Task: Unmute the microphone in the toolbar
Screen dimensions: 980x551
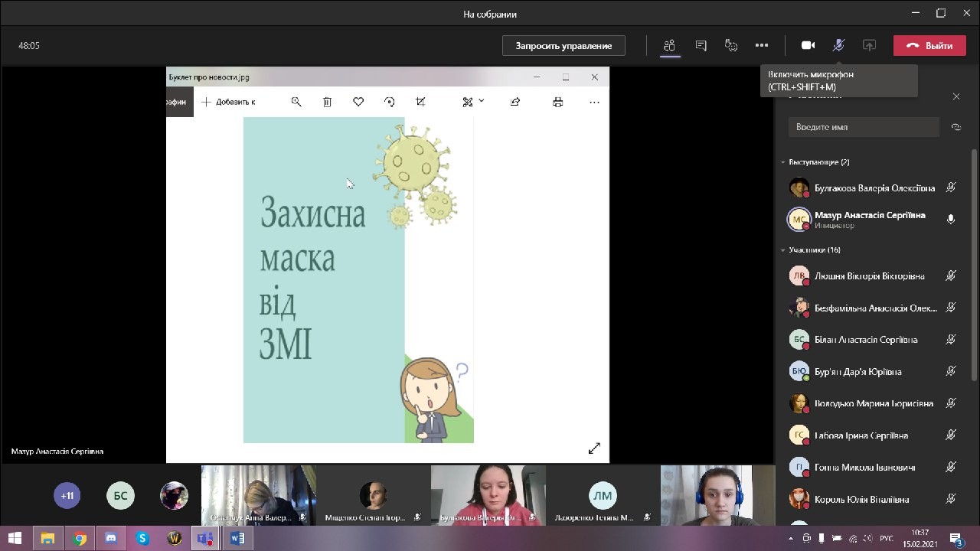Action: pos(838,45)
